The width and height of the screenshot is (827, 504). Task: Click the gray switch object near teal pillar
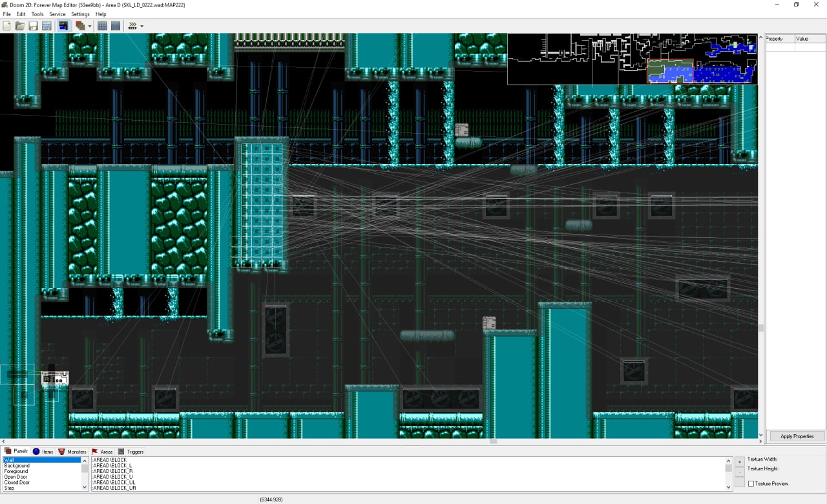(489, 322)
